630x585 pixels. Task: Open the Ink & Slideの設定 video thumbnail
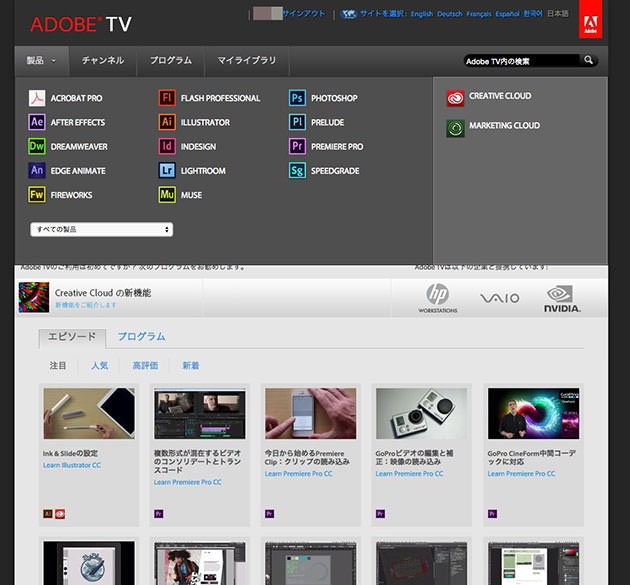tap(89, 413)
